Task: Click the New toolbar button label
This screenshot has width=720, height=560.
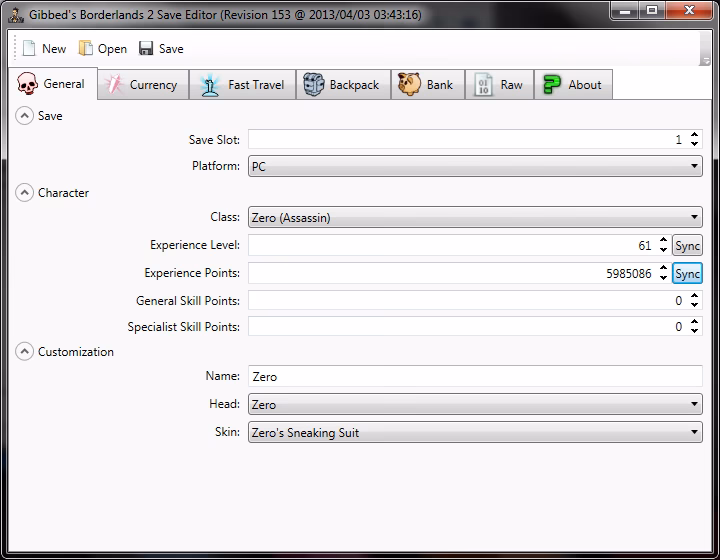Action: (54, 49)
